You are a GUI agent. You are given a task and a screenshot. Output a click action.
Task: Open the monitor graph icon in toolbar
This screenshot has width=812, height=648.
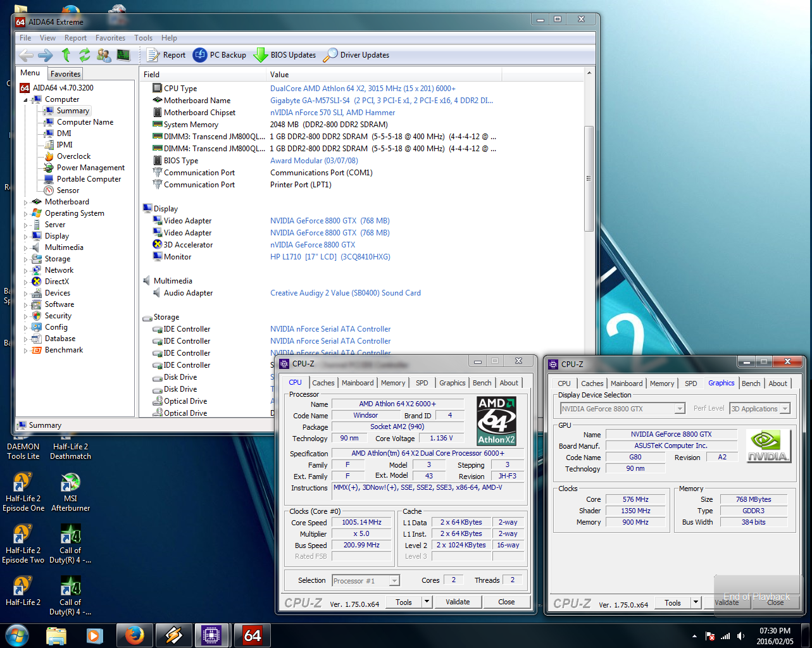click(x=123, y=55)
